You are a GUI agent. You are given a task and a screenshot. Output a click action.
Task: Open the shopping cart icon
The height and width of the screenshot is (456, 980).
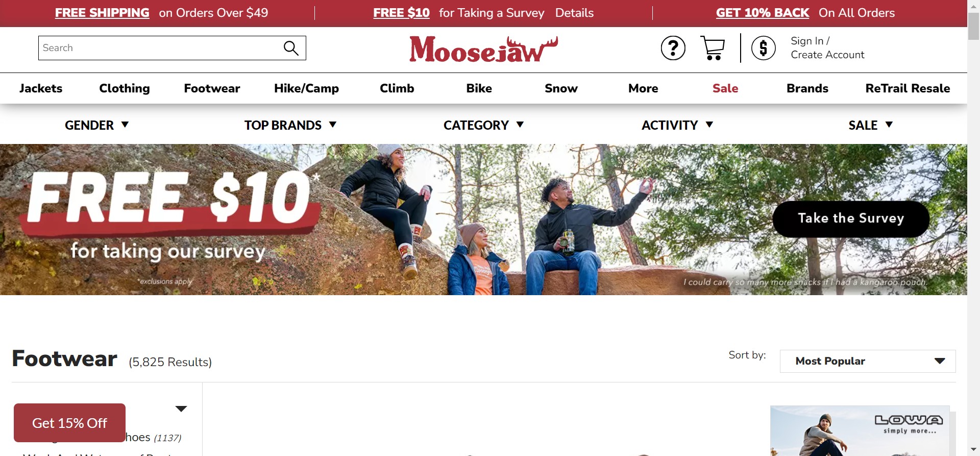click(713, 48)
